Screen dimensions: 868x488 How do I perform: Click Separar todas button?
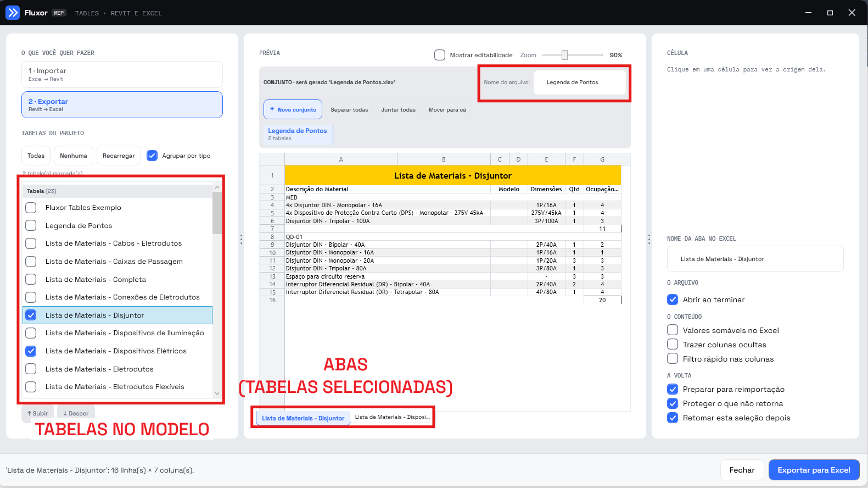pyautogui.click(x=349, y=109)
